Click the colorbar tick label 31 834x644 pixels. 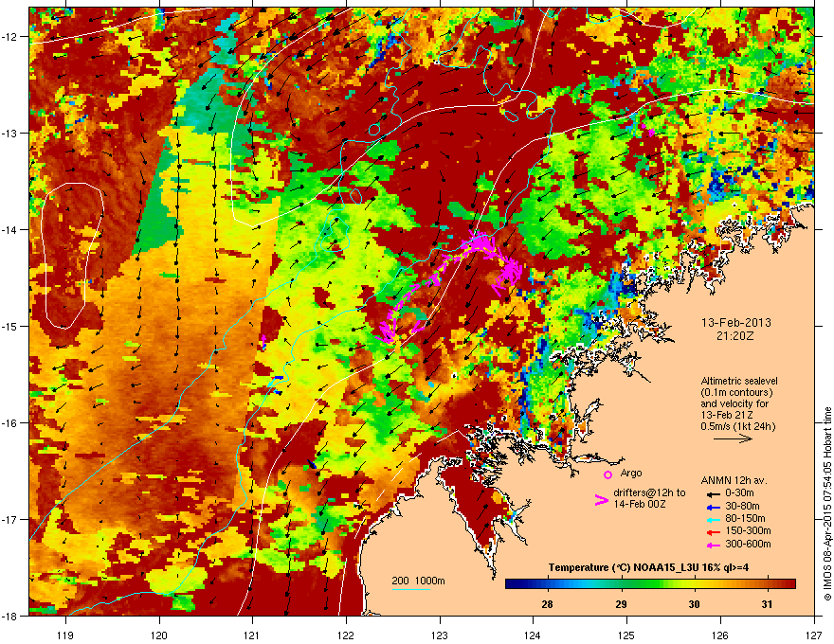coord(767,604)
